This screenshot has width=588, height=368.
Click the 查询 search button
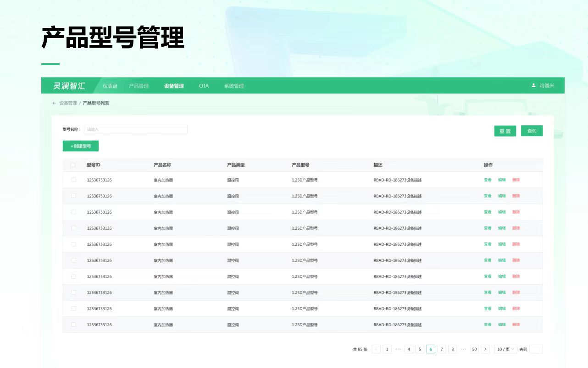point(532,131)
